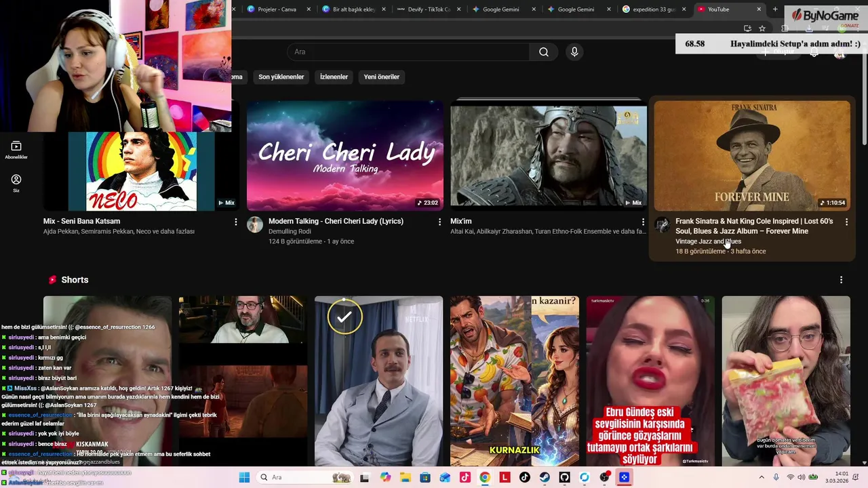Play the Cheri Cheri Lady video thumbnail
The height and width of the screenshot is (488, 868).
pos(345,156)
